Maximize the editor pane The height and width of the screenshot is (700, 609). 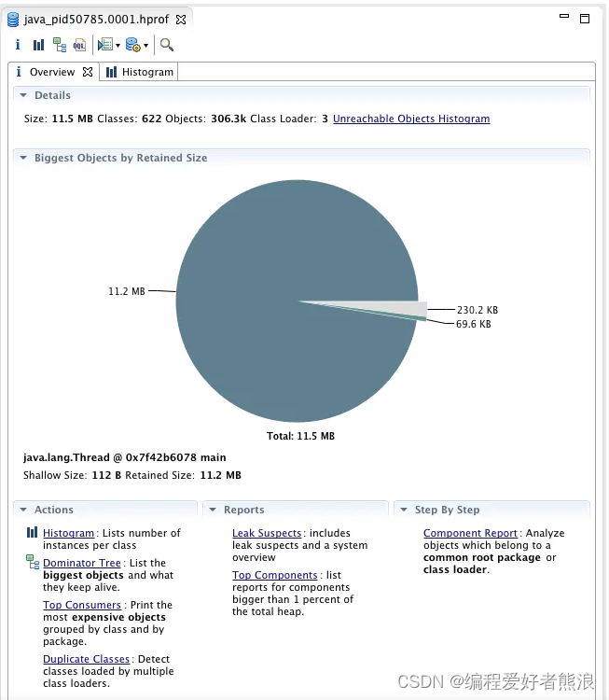585,19
